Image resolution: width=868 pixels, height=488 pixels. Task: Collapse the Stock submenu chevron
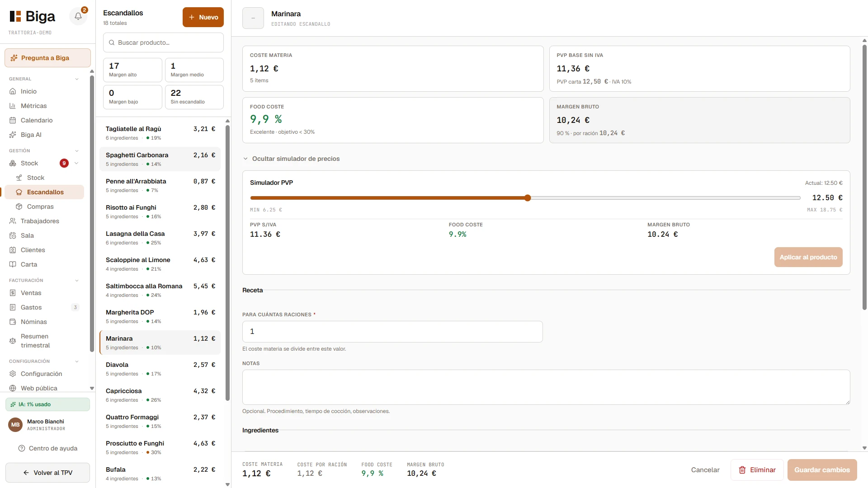tap(76, 163)
